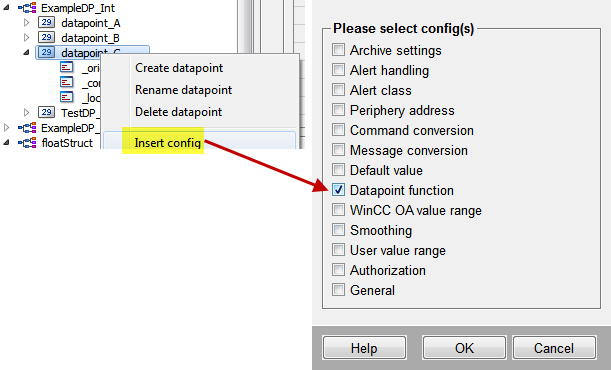611x370 pixels.
Task: Check the Periphery address option
Action: pyautogui.click(x=338, y=110)
